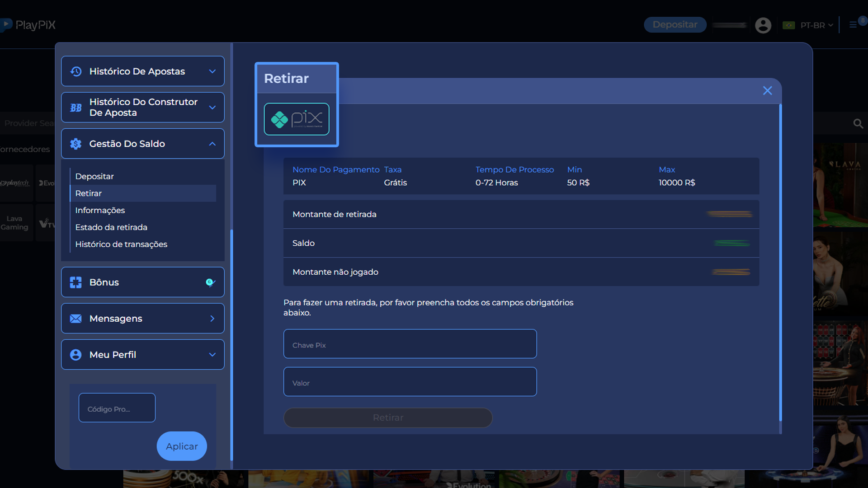Focus the Chave Pix input field
Image resolution: width=868 pixels, height=488 pixels.
pyautogui.click(x=410, y=344)
